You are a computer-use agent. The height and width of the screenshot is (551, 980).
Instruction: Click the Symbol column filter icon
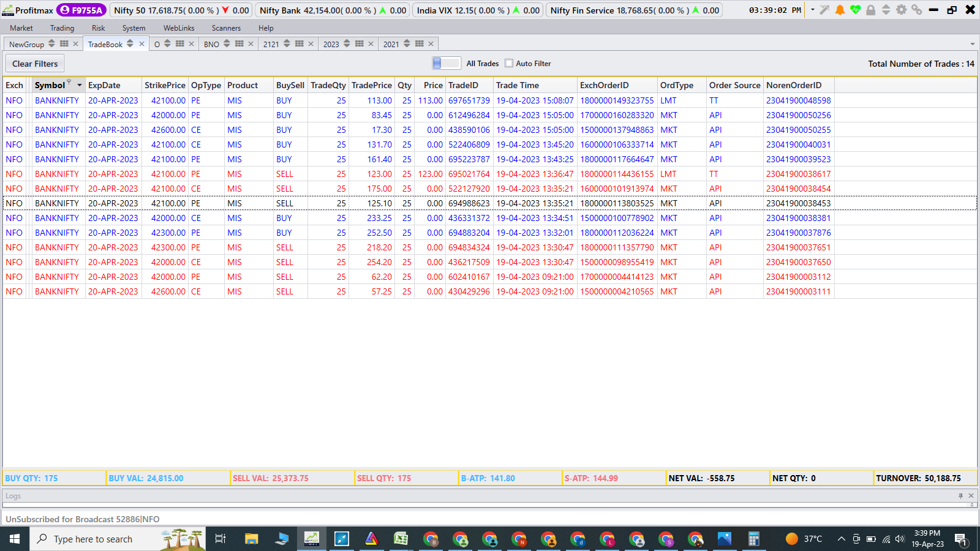point(69,81)
